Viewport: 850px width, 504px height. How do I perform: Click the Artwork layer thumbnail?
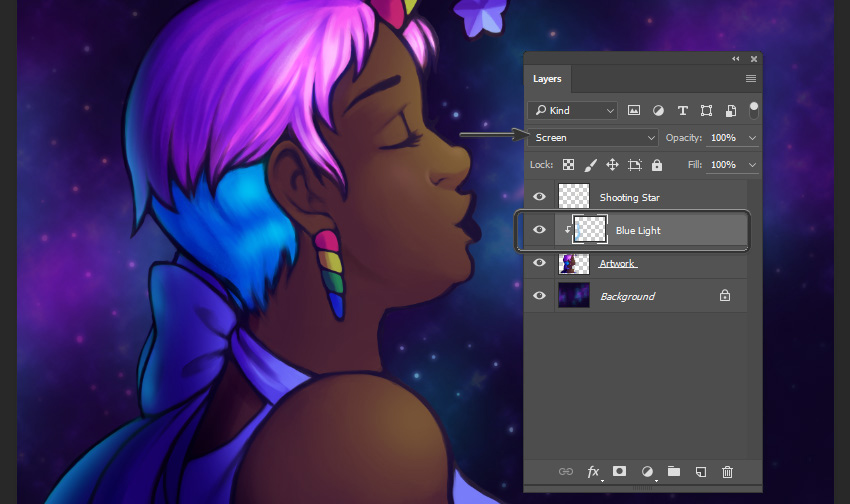click(574, 263)
